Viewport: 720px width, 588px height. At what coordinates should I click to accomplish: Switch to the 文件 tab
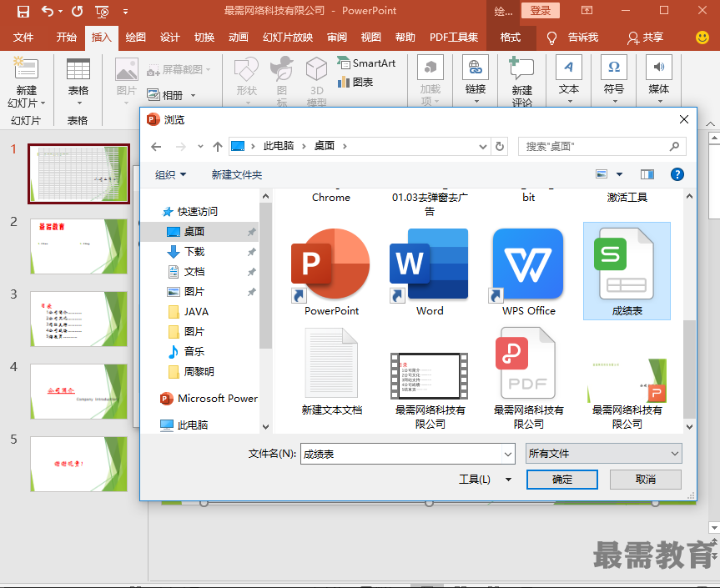23,38
